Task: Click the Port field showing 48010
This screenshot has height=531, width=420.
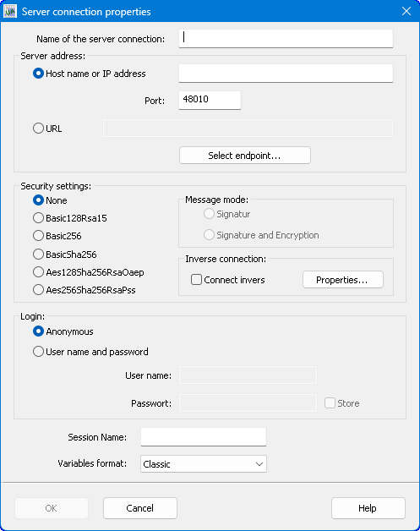Action: pos(210,100)
